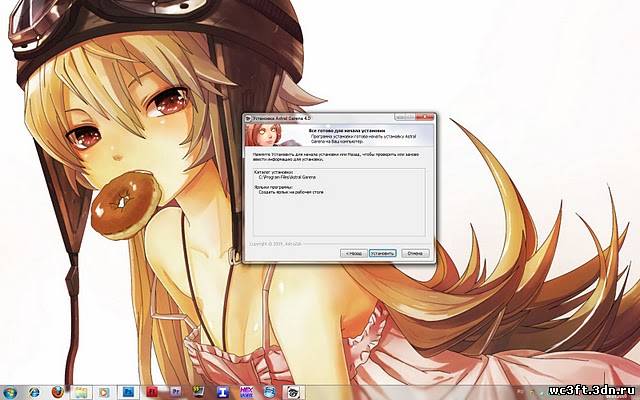Click the installer icon in title bar

coord(246,116)
